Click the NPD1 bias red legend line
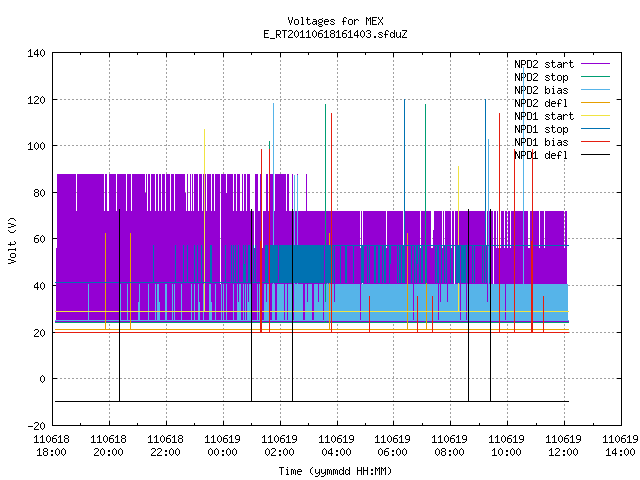 595,142
